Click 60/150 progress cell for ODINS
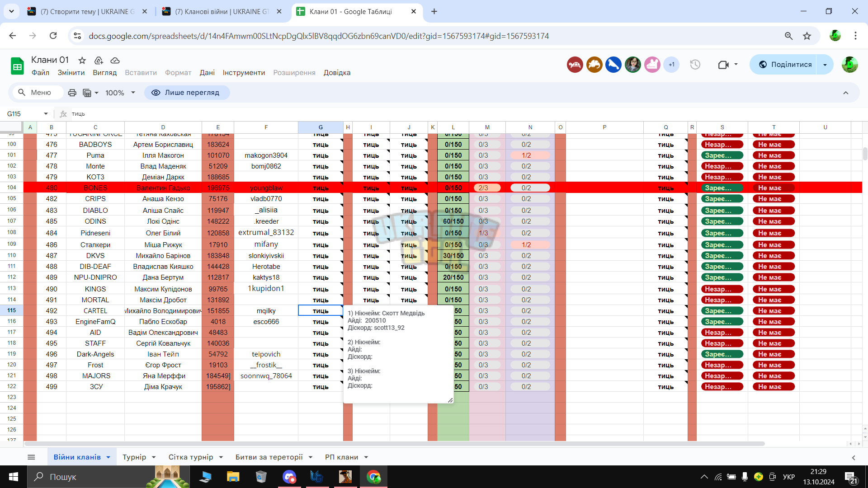 coord(453,221)
